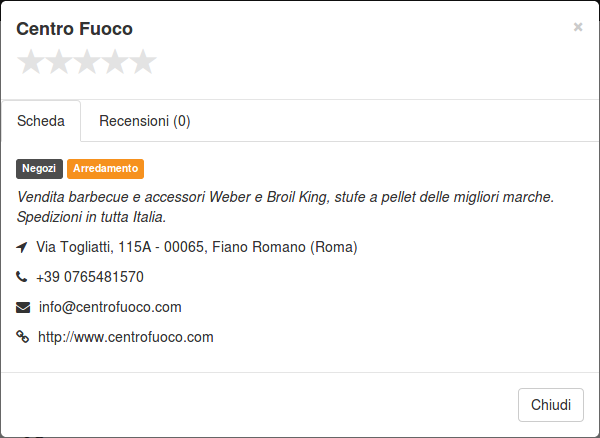Viewport: 600px width, 438px height.
Task: Click the second rating star
Action: pyautogui.click(x=59, y=62)
